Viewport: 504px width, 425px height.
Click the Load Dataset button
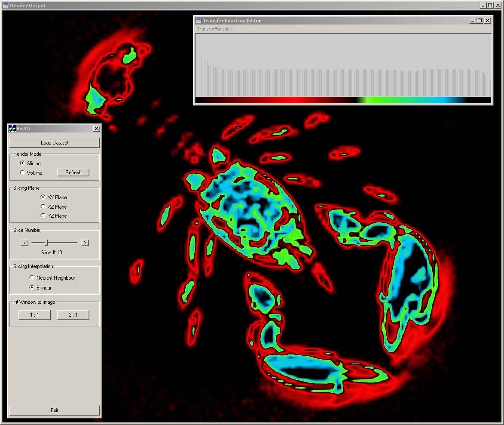coord(54,143)
